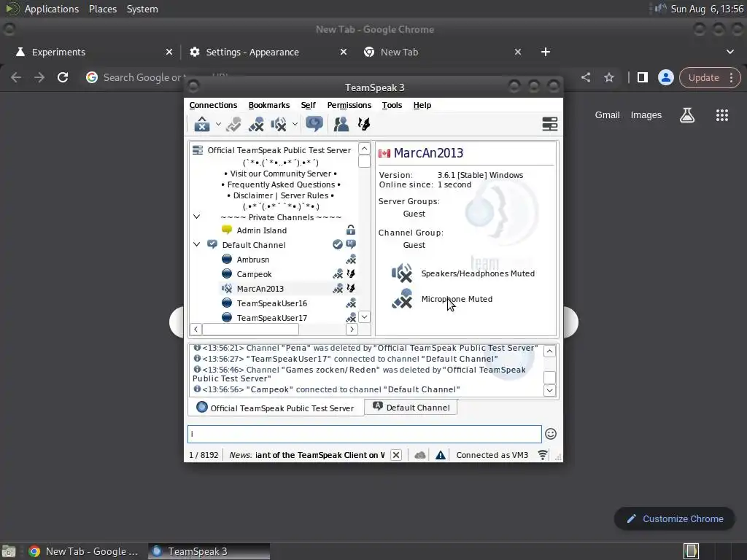Screen dimensions: 747x560
Task: Open Google apps grid icon
Action: (x=721, y=114)
